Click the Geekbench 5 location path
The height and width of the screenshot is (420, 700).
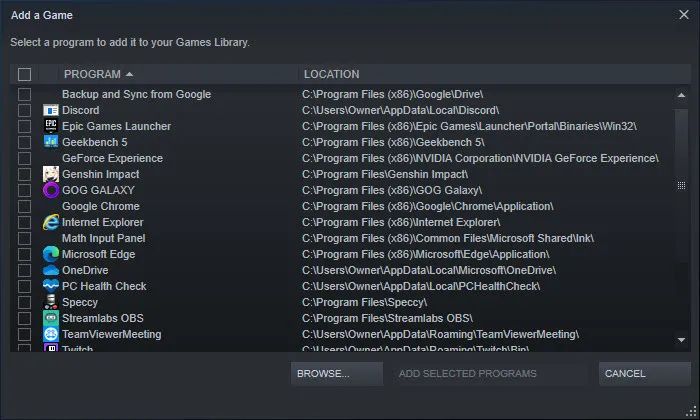pos(393,142)
